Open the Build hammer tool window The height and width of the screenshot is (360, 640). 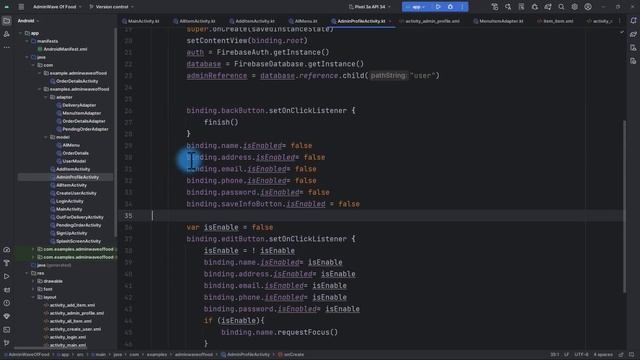tap(7, 263)
